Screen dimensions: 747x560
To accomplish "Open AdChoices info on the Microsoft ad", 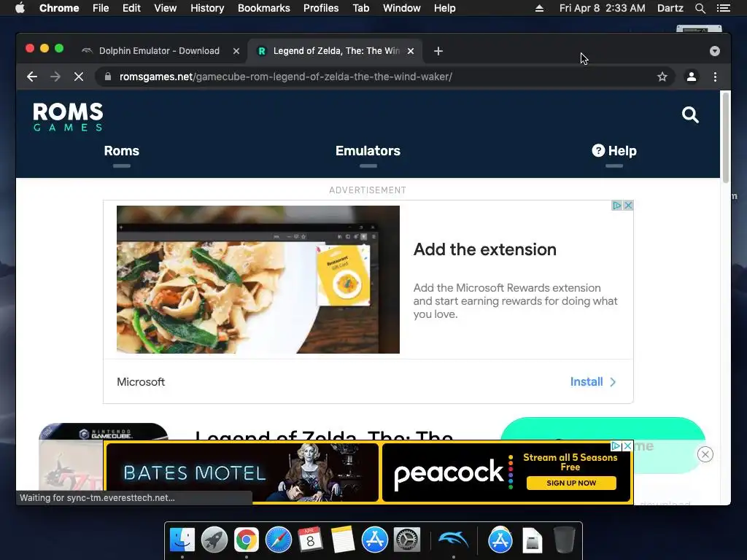I will coord(617,205).
